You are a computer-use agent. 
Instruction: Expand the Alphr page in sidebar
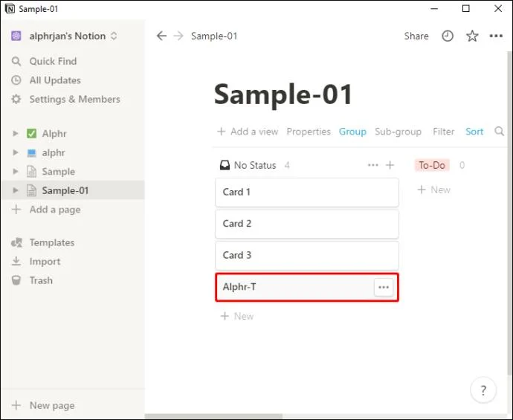(x=15, y=134)
